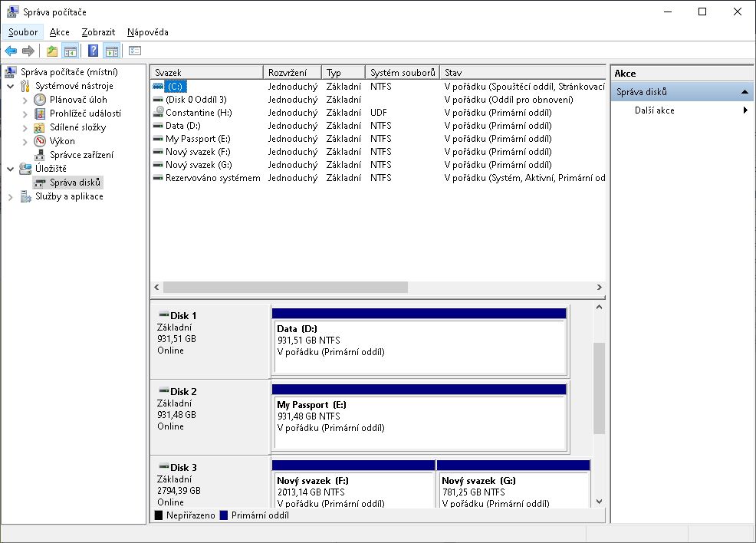The width and height of the screenshot is (756, 543).
Task: Click the Prohlížeč událostí icon
Action: 40,114
